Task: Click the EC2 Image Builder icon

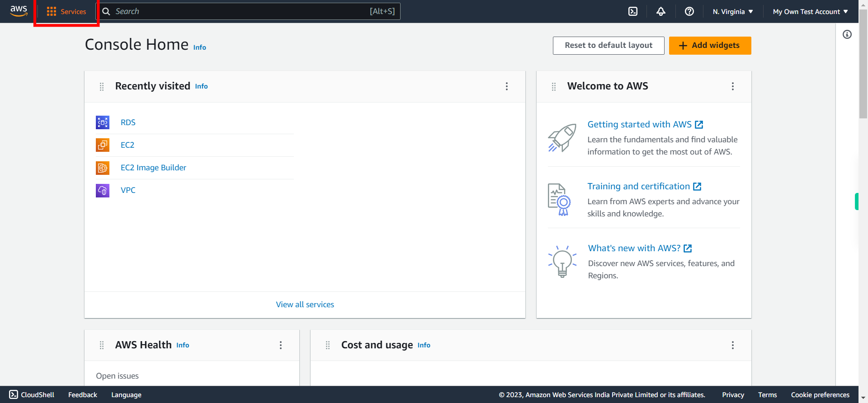Action: 103,168
